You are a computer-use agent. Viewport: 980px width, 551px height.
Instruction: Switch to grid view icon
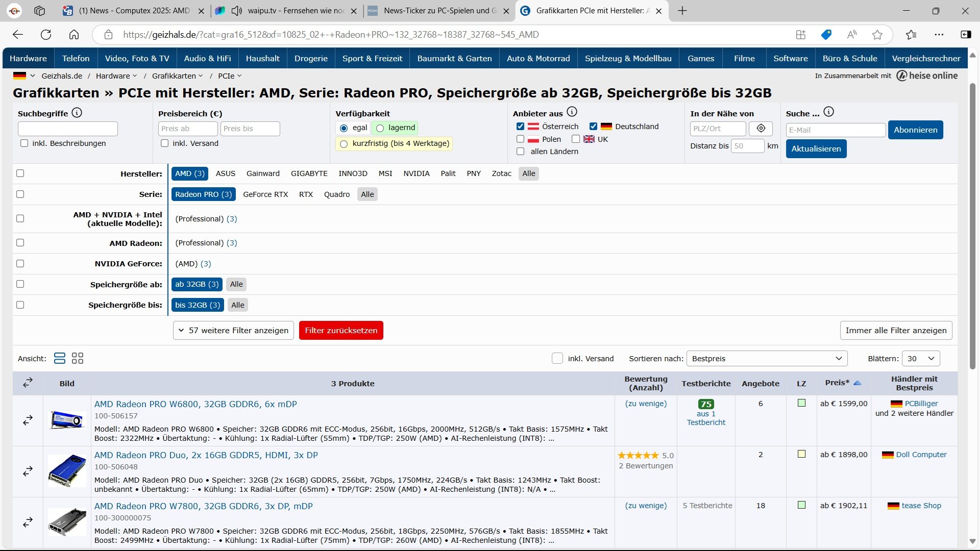[x=78, y=358]
